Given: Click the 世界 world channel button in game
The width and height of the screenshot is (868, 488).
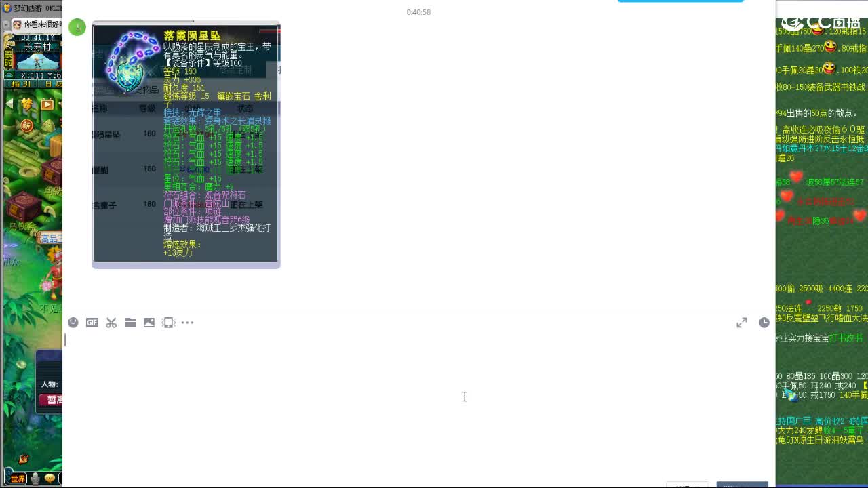Looking at the screenshot, I should click(x=18, y=479).
